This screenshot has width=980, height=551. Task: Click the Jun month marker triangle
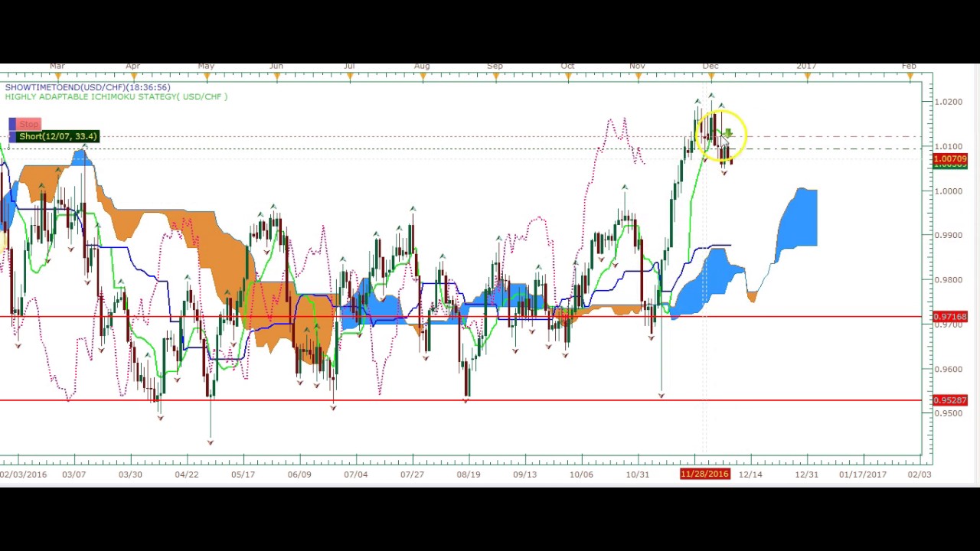(276, 75)
